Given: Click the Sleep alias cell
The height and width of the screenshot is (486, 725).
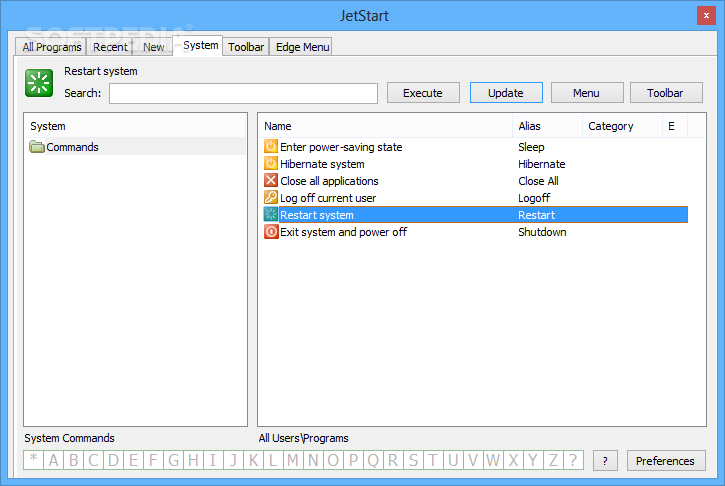Looking at the screenshot, I should pos(531,147).
